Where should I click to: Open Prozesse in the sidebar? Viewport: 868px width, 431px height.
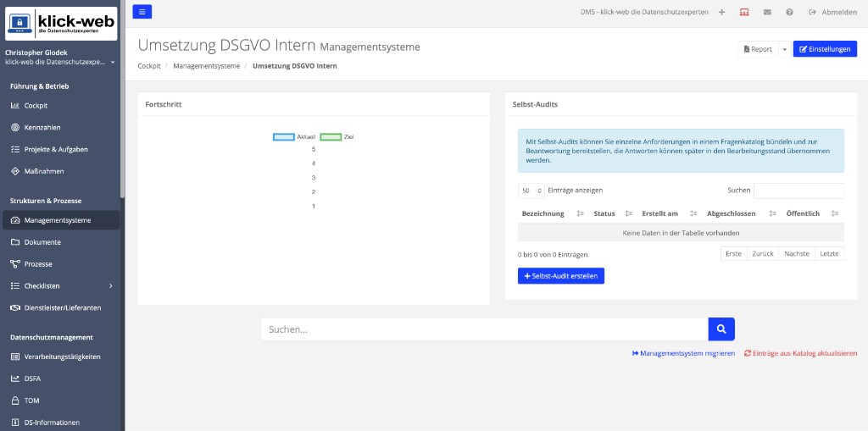coord(37,264)
